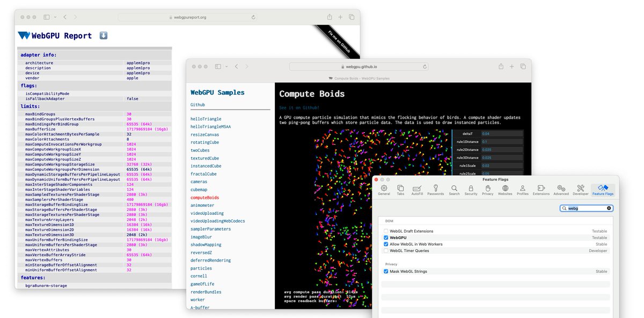
Task: Reload the webgpu.github.io page
Action: [425, 67]
